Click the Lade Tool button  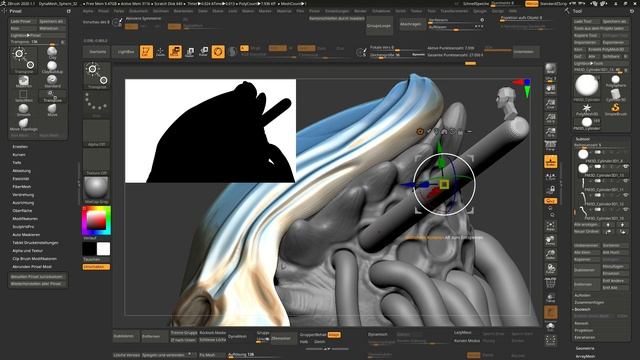586,22
